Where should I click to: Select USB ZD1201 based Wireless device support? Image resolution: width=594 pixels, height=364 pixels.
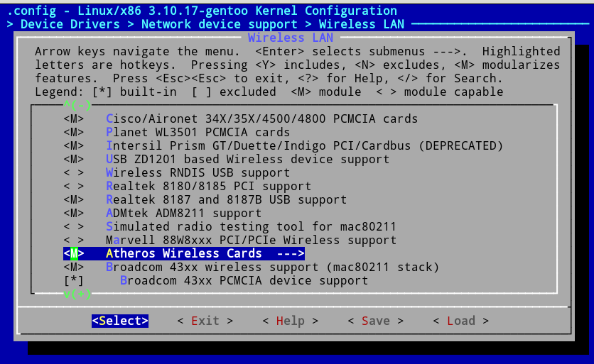(x=247, y=160)
